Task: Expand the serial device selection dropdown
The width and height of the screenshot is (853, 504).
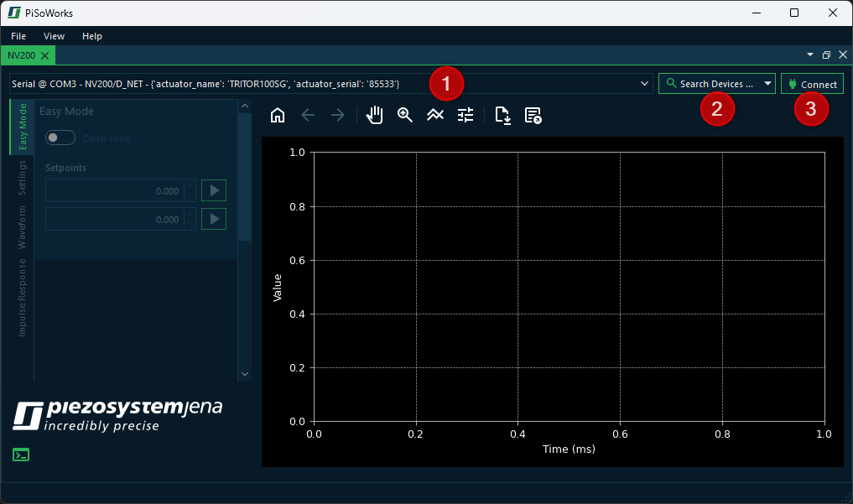Action: click(x=644, y=84)
